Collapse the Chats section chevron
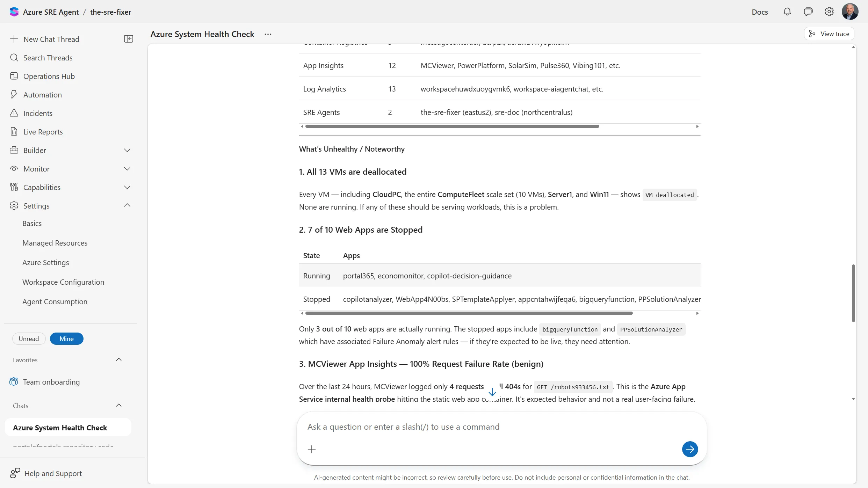The width and height of the screenshot is (868, 488). pos(119,405)
